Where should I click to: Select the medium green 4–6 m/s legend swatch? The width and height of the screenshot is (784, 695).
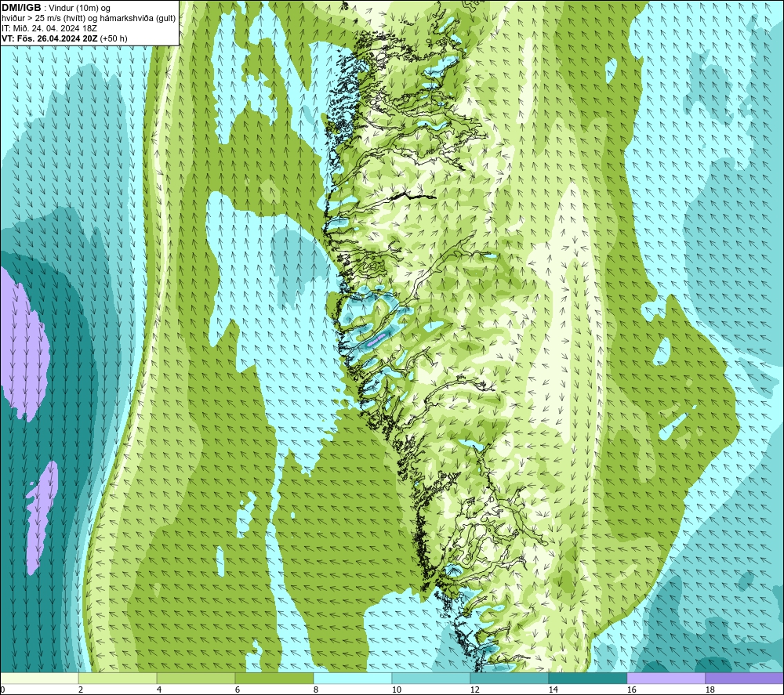coord(196,678)
